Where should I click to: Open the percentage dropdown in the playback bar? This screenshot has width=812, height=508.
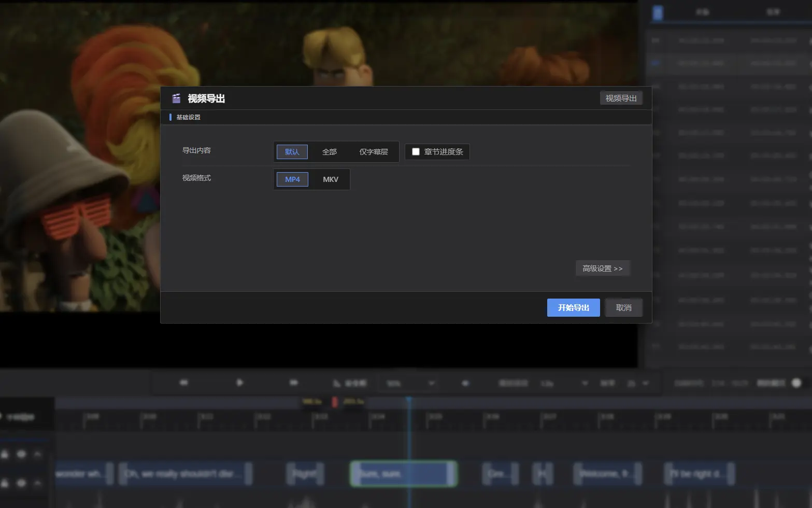coord(409,384)
